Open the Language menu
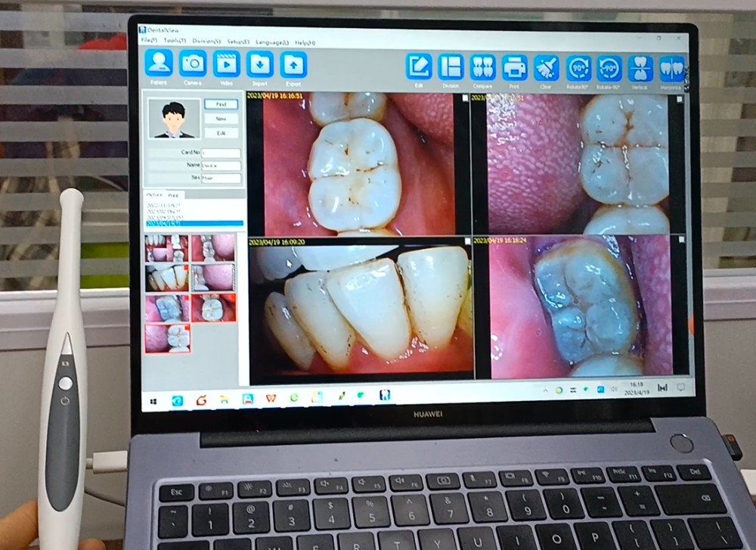 pyautogui.click(x=272, y=42)
